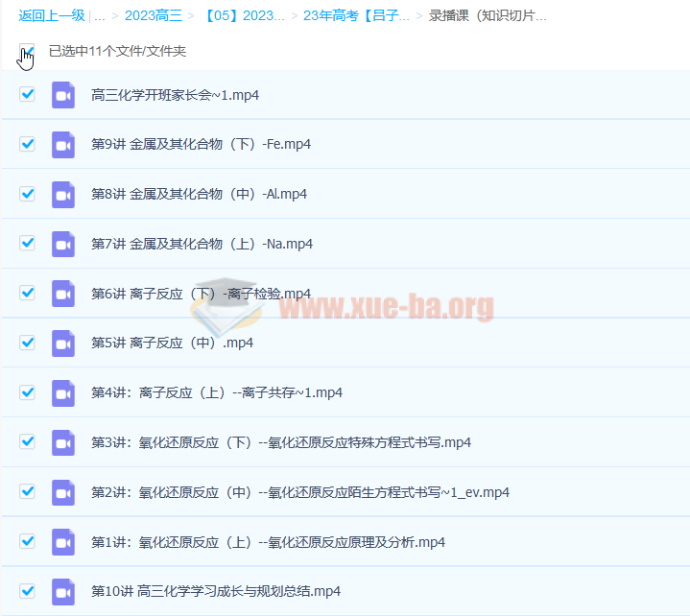Uncheck the 第3讲 特殊方程式书写 checkbox
The image size is (690, 616).
click(27, 441)
